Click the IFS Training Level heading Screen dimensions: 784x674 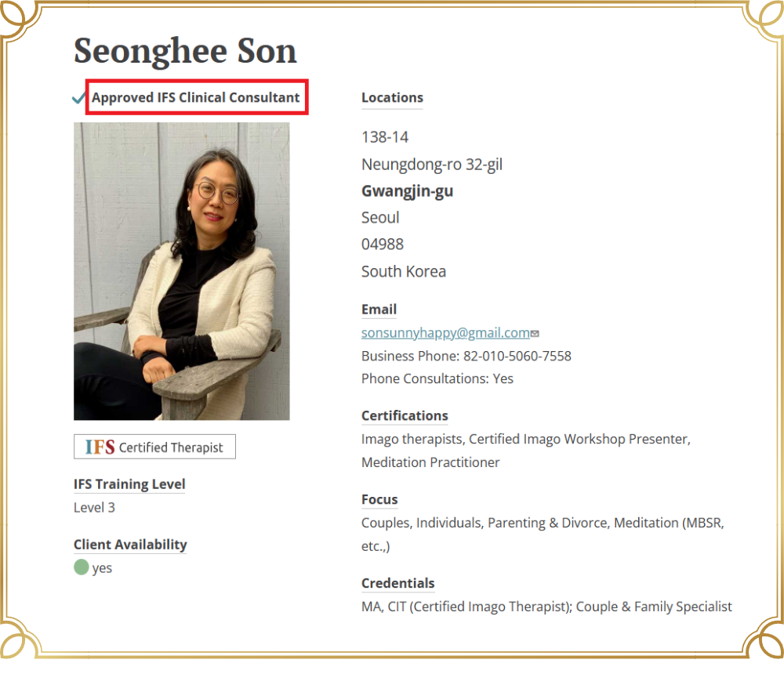coord(129,484)
